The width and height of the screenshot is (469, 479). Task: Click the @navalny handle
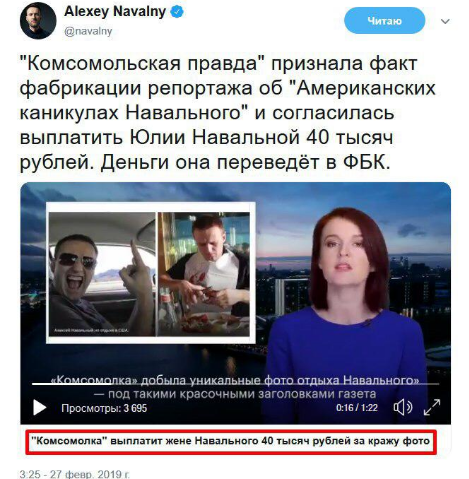click(88, 31)
